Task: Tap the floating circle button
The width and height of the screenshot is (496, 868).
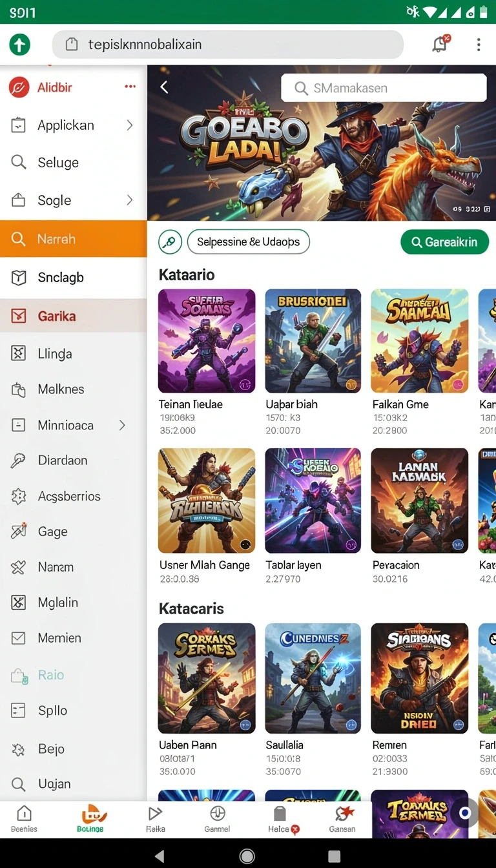Action: tap(465, 813)
